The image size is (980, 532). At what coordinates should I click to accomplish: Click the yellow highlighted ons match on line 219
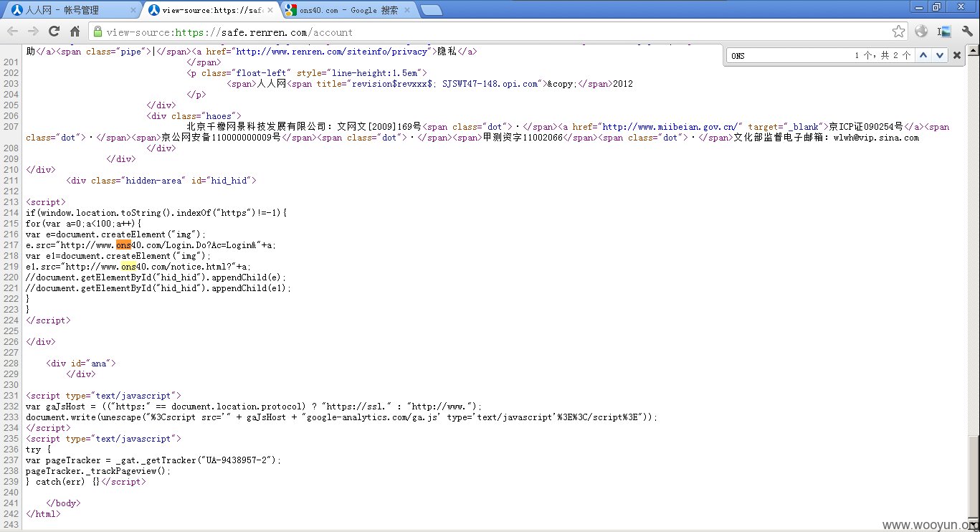pos(128,267)
